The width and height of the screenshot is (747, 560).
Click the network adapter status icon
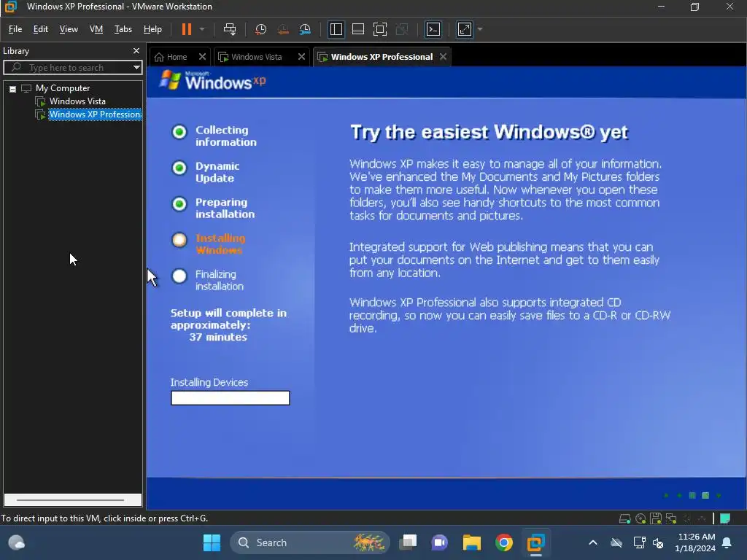tap(671, 518)
